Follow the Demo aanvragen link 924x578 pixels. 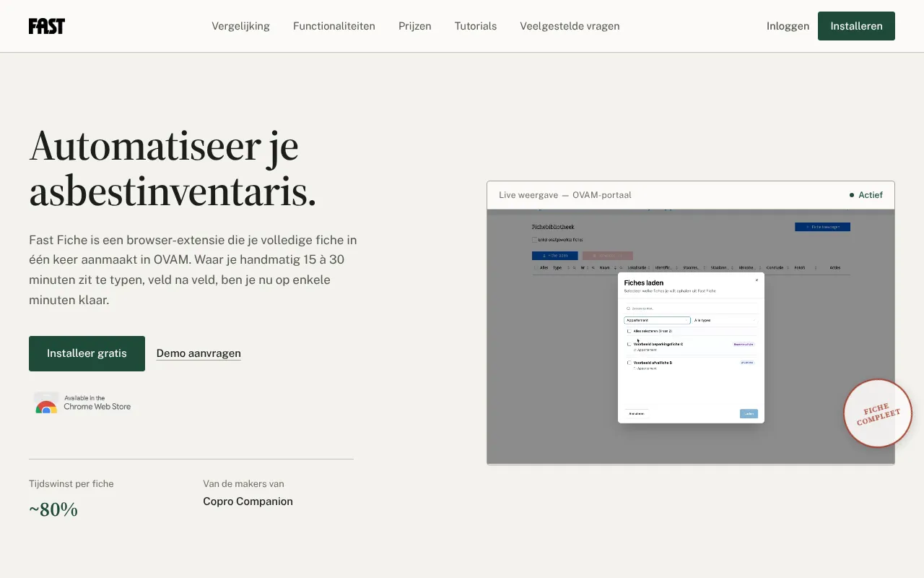coord(199,353)
